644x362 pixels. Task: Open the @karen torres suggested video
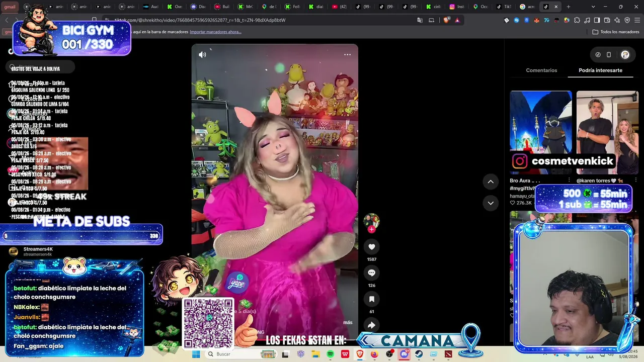pyautogui.click(x=607, y=132)
